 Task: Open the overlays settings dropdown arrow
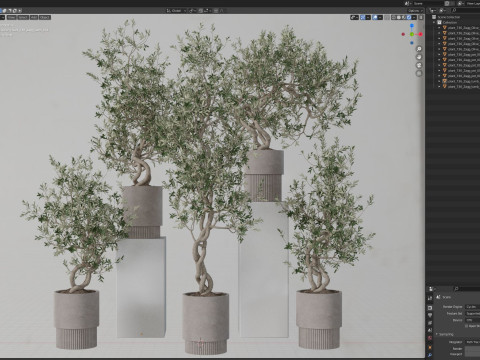pyautogui.click(x=380, y=17)
